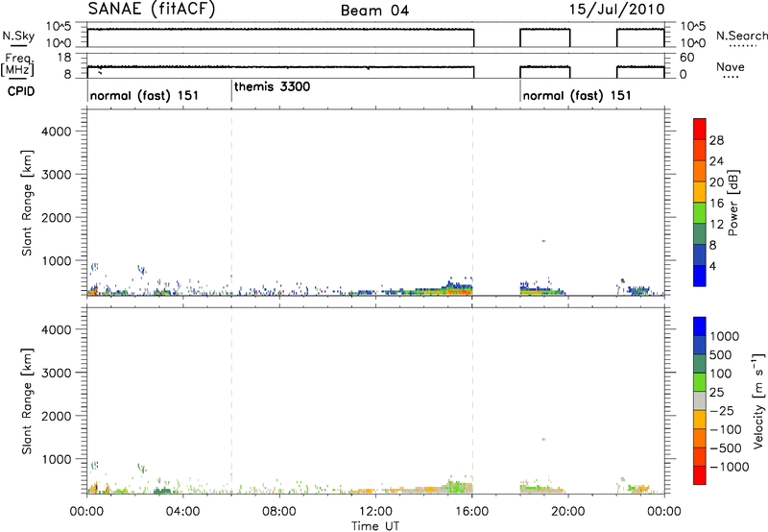Image resolution: width=768 pixels, height=532 pixels.
Task: Click the 08:00 time axis tick label
Action: click(x=278, y=512)
